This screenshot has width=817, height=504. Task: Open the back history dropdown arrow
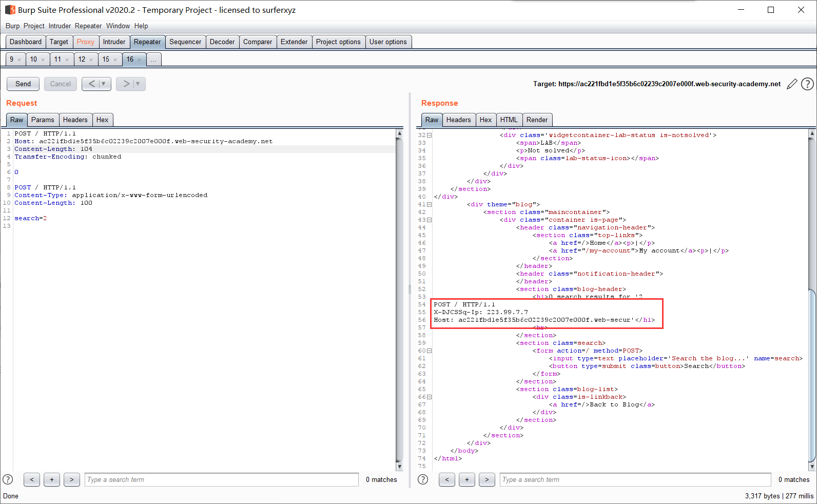pos(104,84)
